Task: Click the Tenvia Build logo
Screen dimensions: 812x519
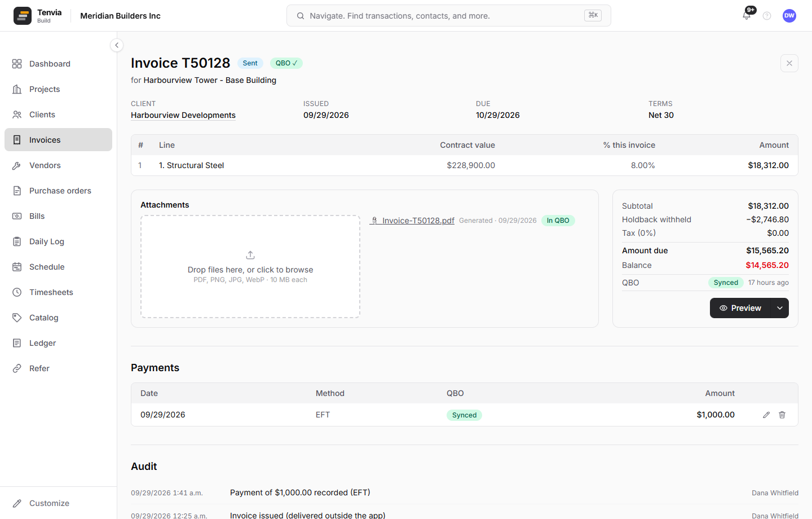Action: pos(37,16)
